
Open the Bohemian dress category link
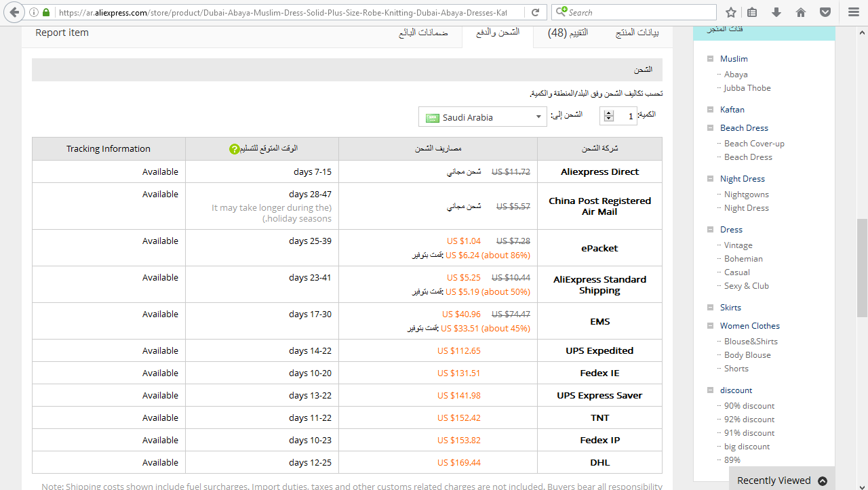click(x=743, y=259)
